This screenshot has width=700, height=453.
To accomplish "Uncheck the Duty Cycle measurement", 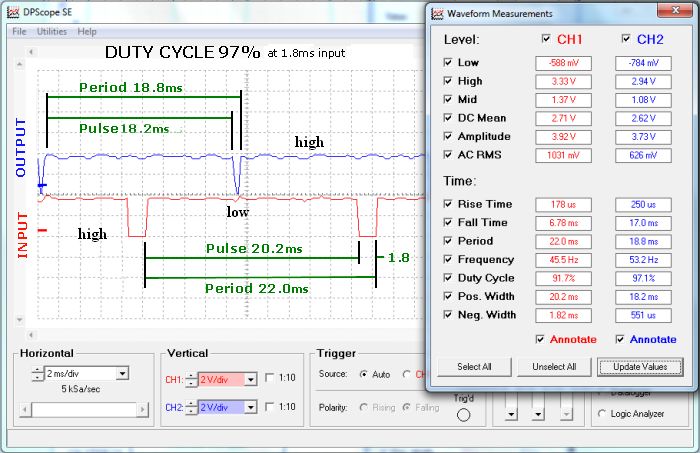I will (x=448, y=278).
